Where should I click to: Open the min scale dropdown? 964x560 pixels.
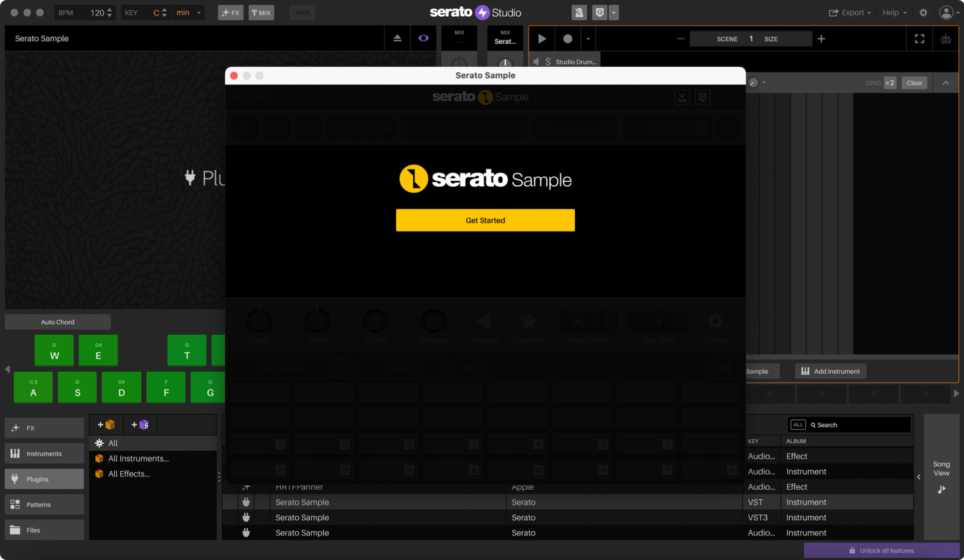click(x=188, y=12)
